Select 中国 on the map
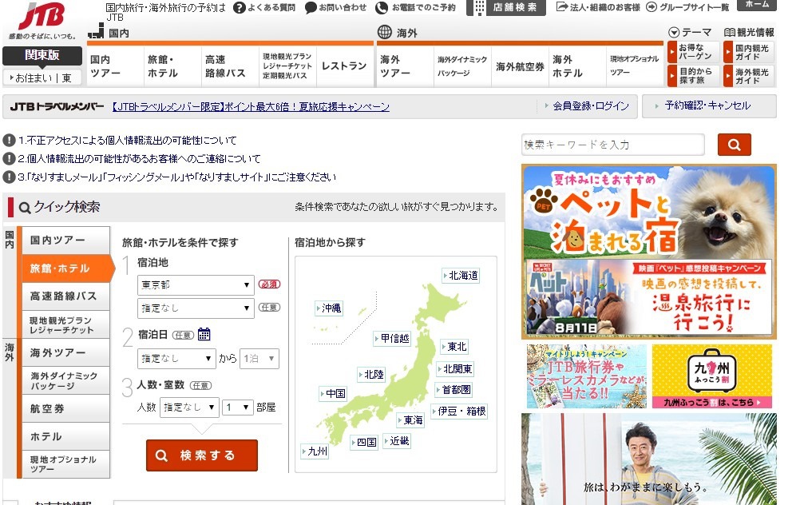Image resolution: width=812 pixels, height=505 pixels. [x=332, y=393]
